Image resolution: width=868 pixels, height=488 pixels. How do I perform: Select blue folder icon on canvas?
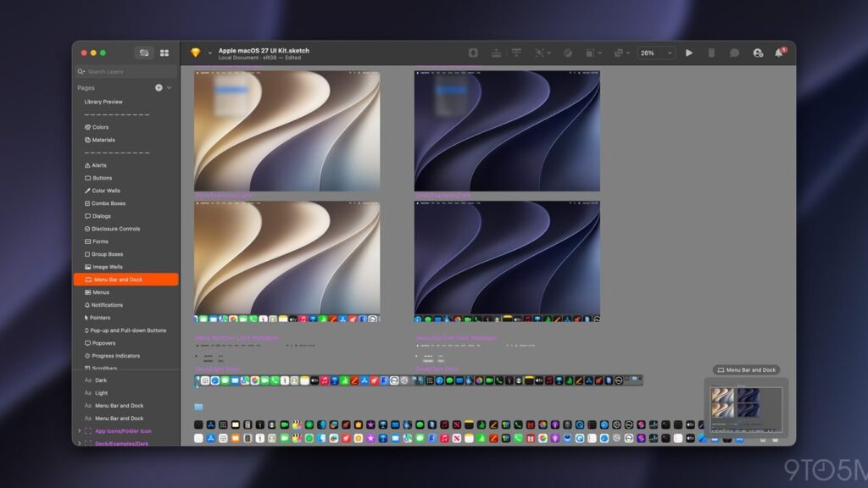click(198, 408)
